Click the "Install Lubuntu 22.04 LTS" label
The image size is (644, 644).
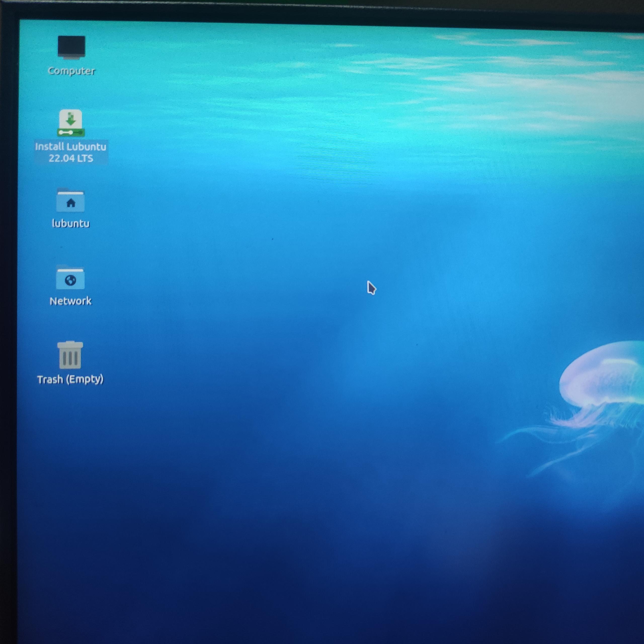[71, 152]
